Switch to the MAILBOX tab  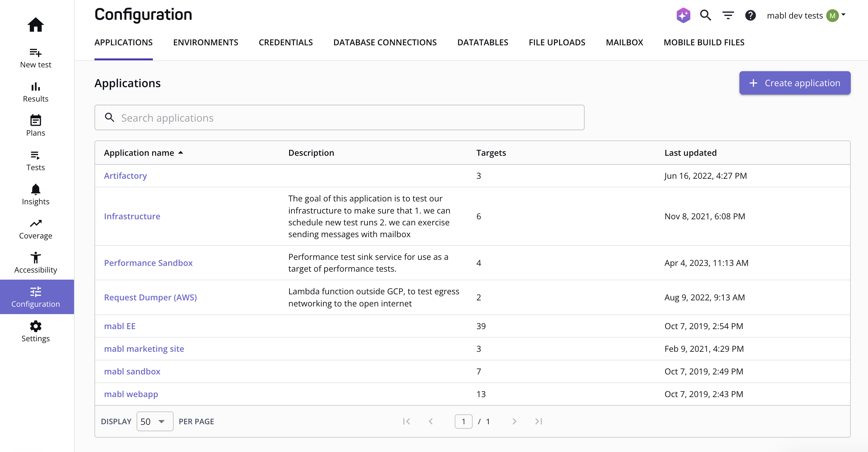(x=624, y=42)
